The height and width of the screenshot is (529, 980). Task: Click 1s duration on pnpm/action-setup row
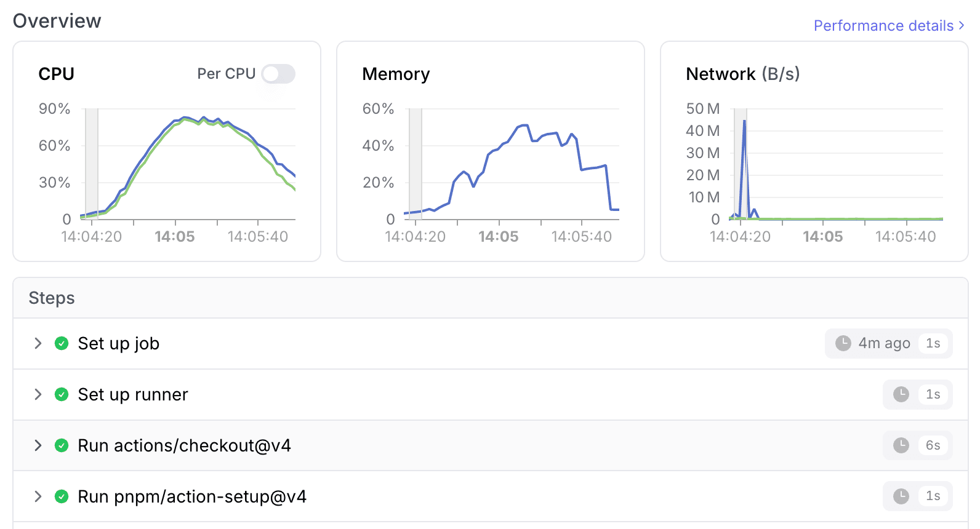tap(933, 496)
